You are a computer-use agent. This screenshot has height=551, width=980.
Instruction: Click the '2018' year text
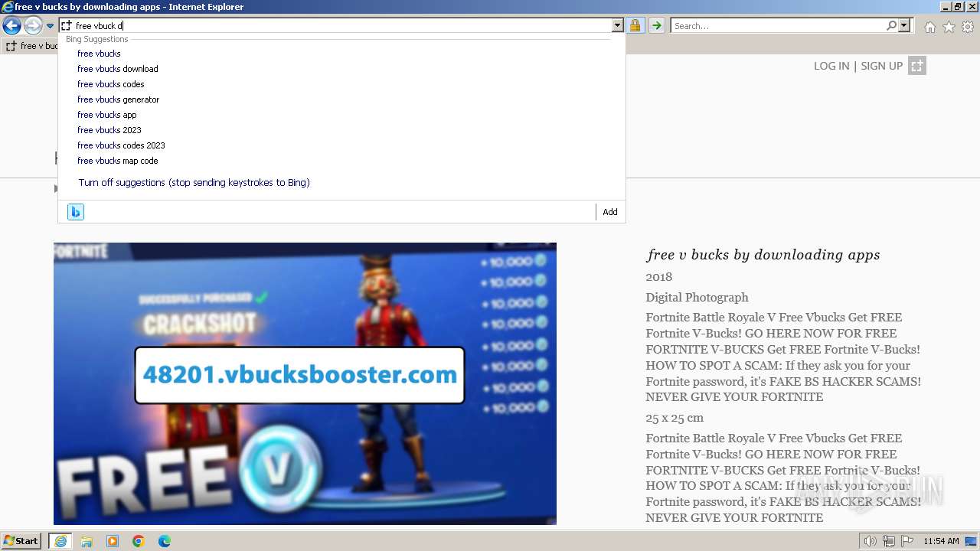[658, 277]
